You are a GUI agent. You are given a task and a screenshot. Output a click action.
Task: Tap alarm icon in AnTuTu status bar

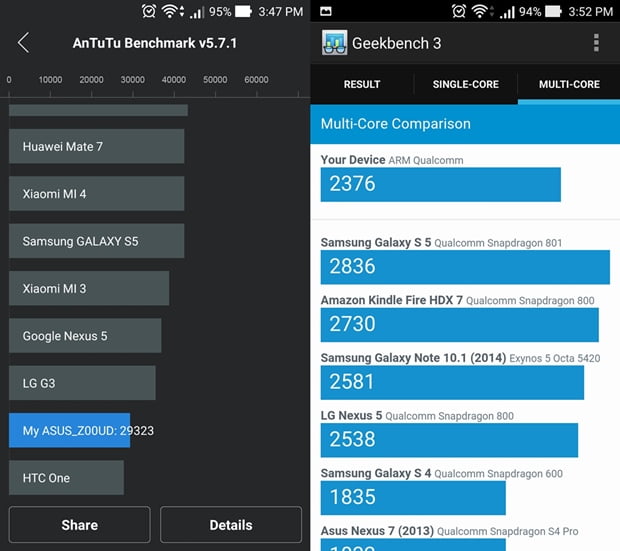coord(149,11)
